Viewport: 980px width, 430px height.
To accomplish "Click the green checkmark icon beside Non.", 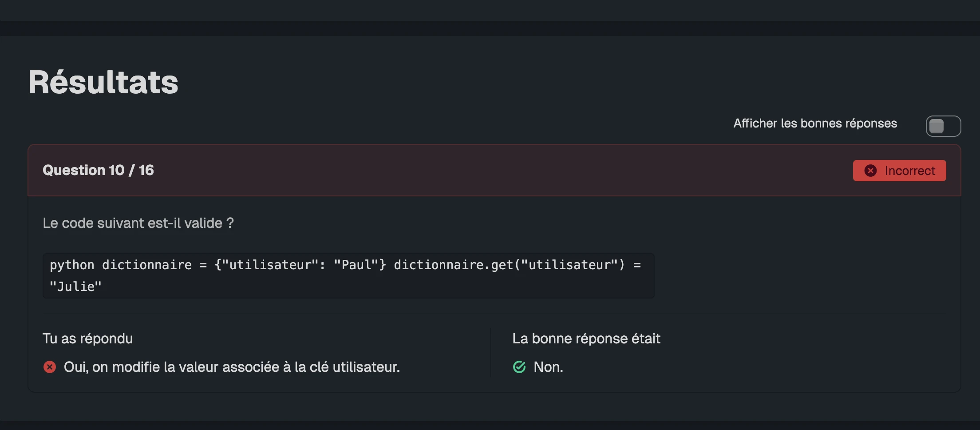I will coord(519,367).
